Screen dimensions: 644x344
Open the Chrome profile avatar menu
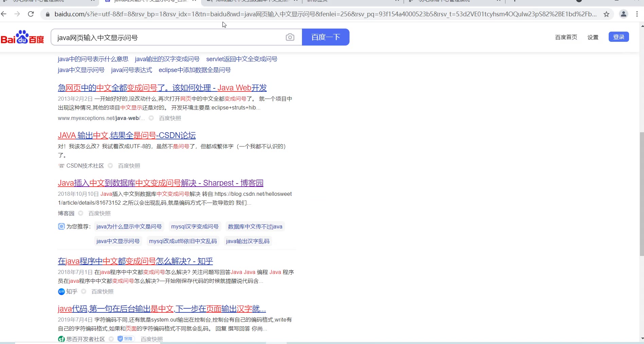pos(624,14)
